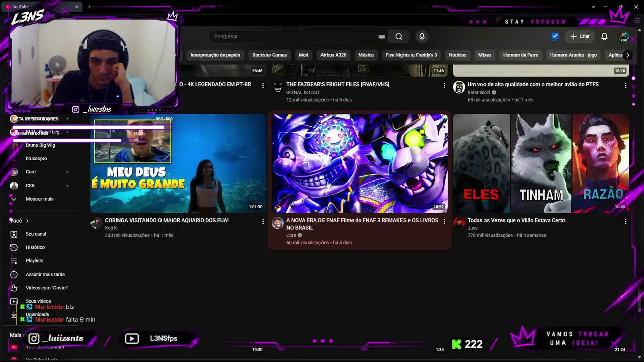Open Core's avatar beside the FNAF video
The width and height of the screenshot is (644, 362).
[x=278, y=223]
